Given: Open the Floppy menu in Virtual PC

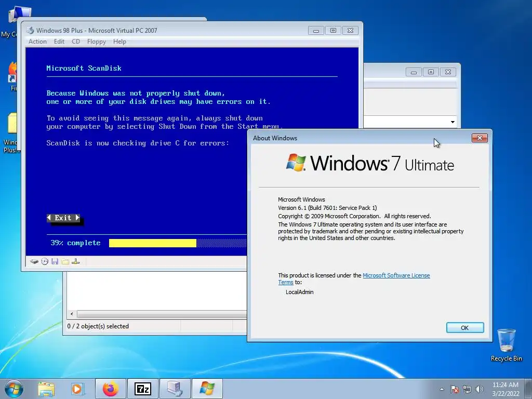Looking at the screenshot, I should [96, 42].
